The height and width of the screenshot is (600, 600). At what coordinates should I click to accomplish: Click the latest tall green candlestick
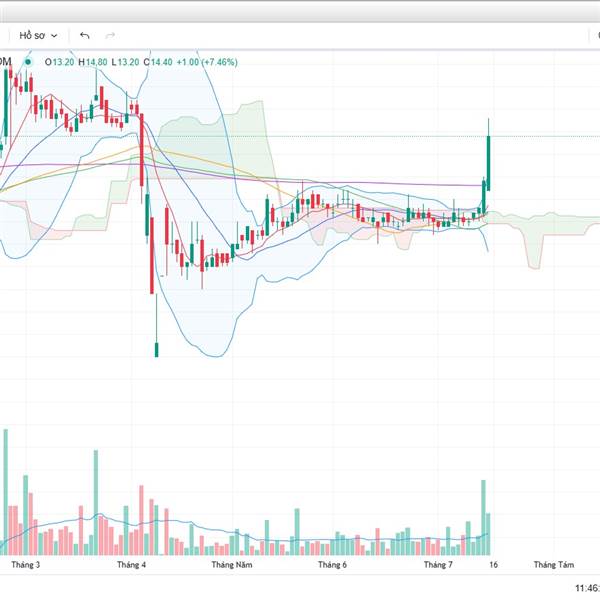tap(489, 163)
